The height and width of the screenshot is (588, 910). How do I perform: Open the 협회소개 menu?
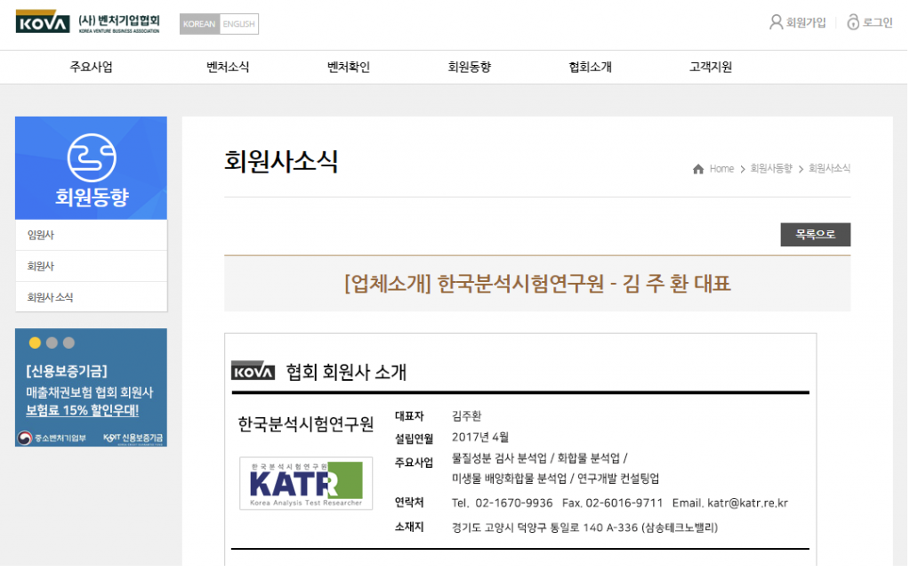point(590,67)
